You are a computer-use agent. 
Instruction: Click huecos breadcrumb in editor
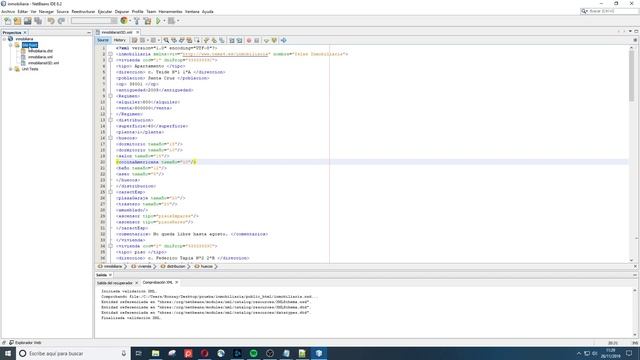[x=204, y=266]
